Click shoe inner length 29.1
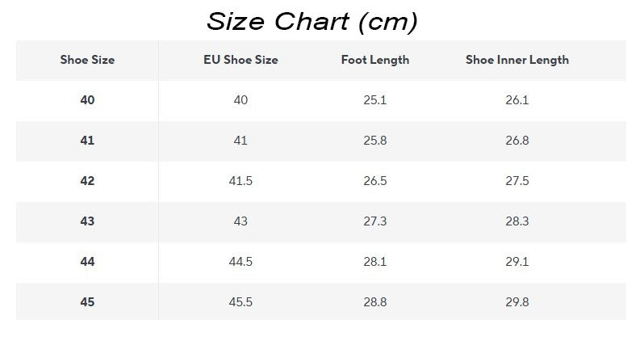This screenshot has width=644, height=341. tap(517, 261)
